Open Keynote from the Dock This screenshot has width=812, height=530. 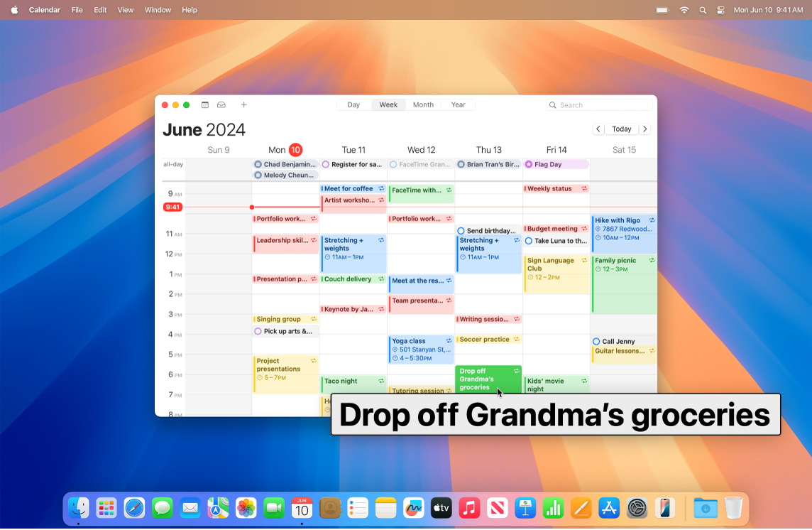click(x=525, y=508)
